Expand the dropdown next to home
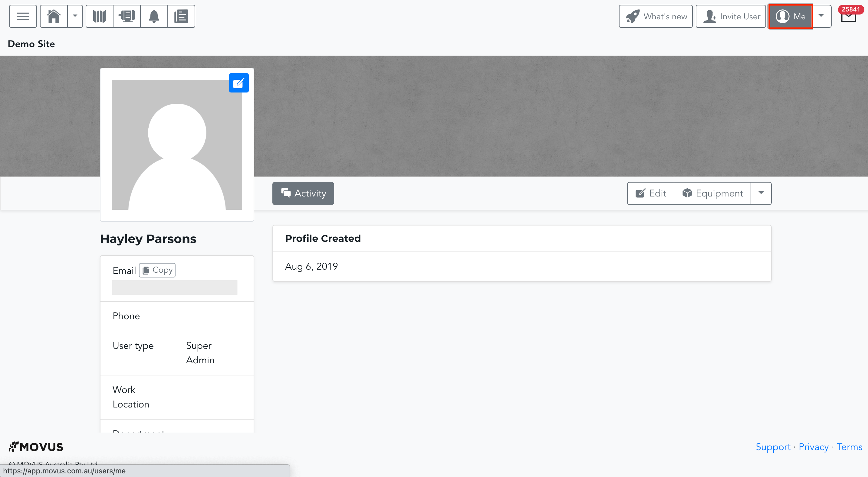 [x=75, y=16]
